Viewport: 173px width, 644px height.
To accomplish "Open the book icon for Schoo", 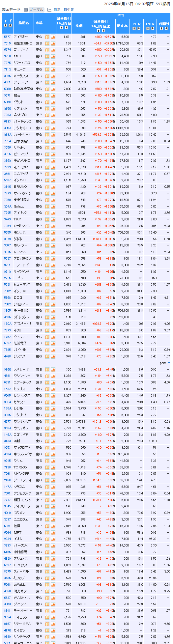I will pyautogui.click(x=47, y=207).
